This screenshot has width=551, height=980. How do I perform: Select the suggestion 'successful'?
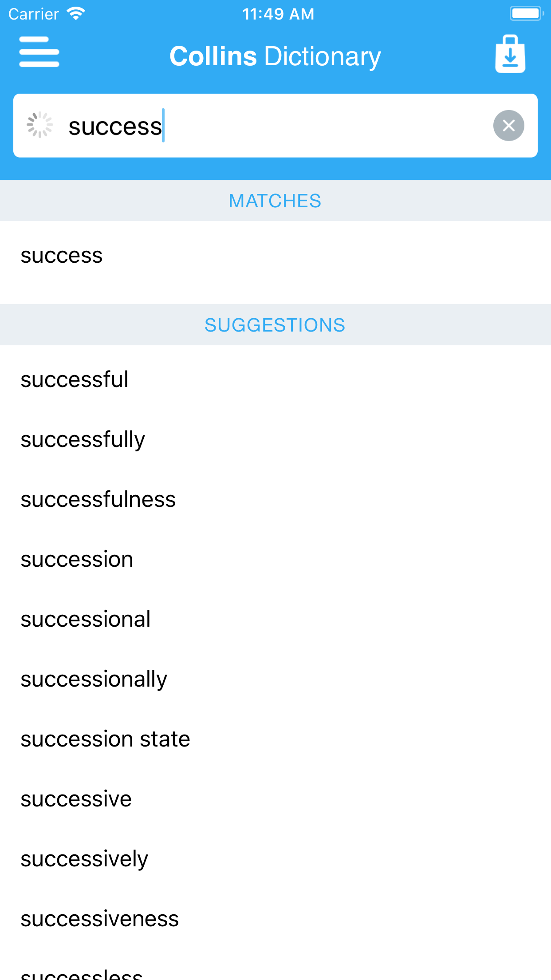(275, 379)
